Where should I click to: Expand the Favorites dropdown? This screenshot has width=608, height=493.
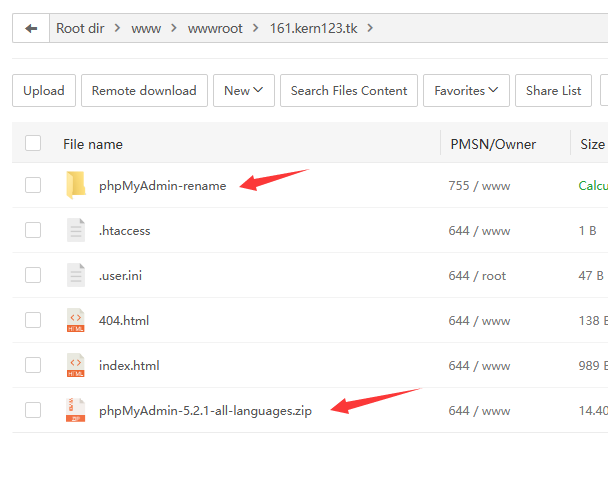click(x=466, y=91)
